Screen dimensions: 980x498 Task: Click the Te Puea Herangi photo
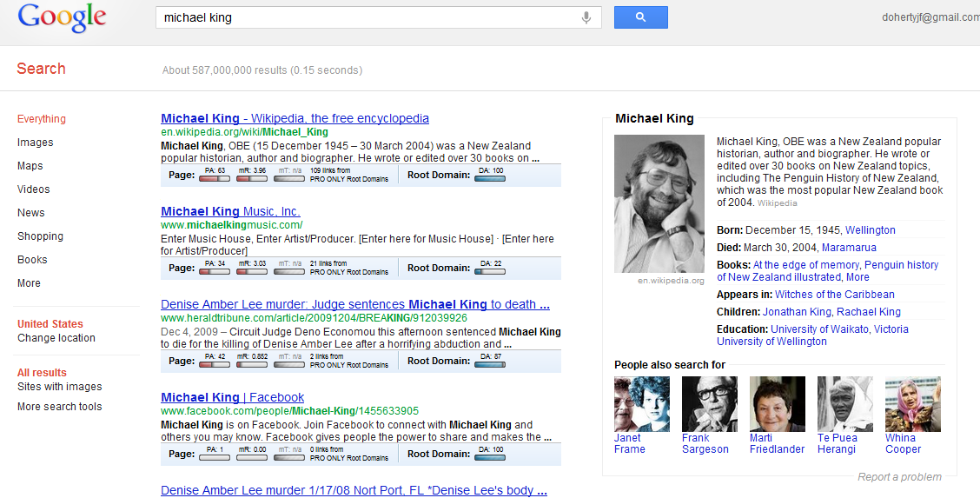click(x=845, y=404)
